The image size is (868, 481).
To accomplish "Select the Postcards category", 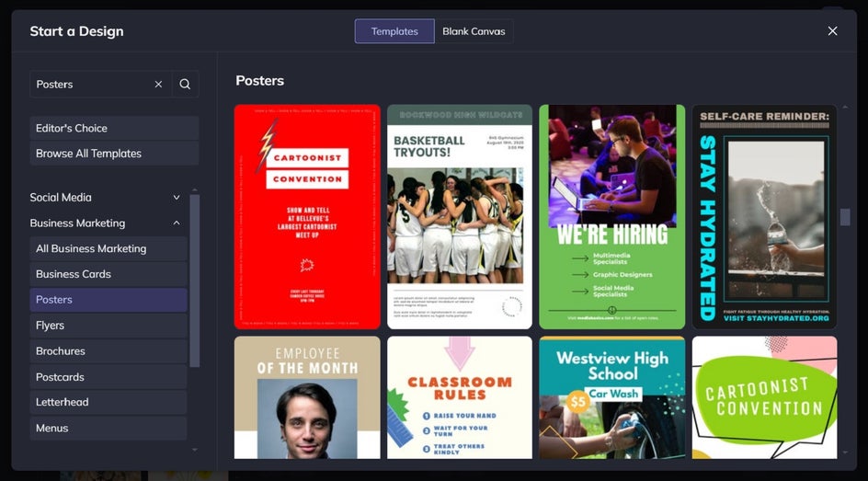I will pyautogui.click(x=108, y=377).
